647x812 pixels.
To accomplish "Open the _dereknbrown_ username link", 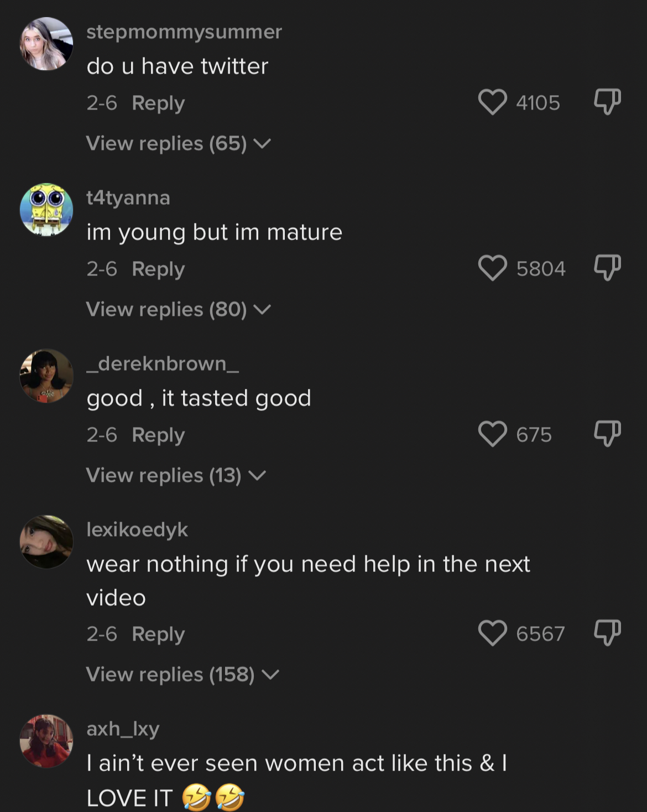I will tap(163, 364).
